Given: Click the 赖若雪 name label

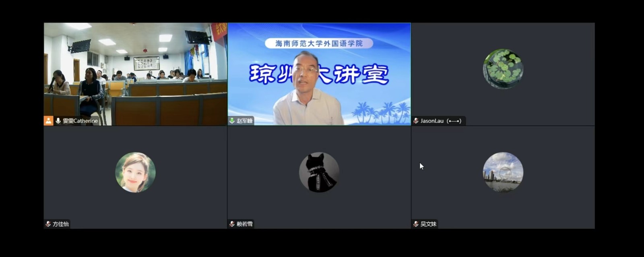Looking at the screenshot, I should pos(244,224).
